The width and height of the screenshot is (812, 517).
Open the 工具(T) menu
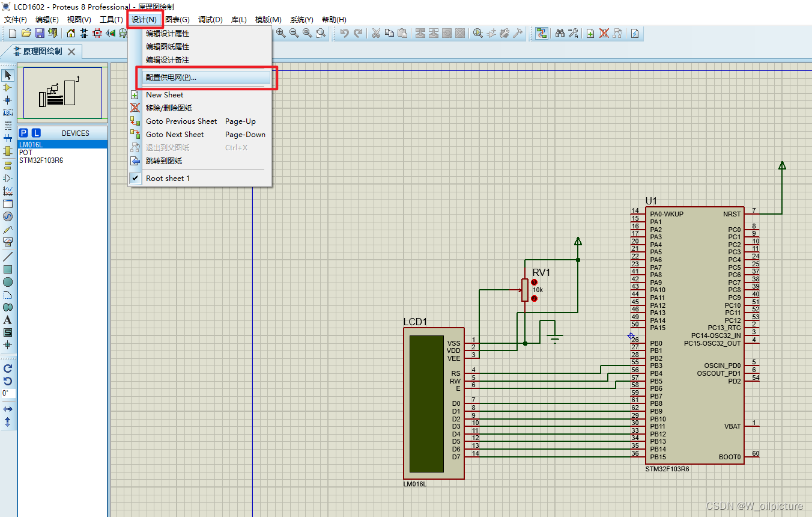pyautogui.click(x=111, y=20)
